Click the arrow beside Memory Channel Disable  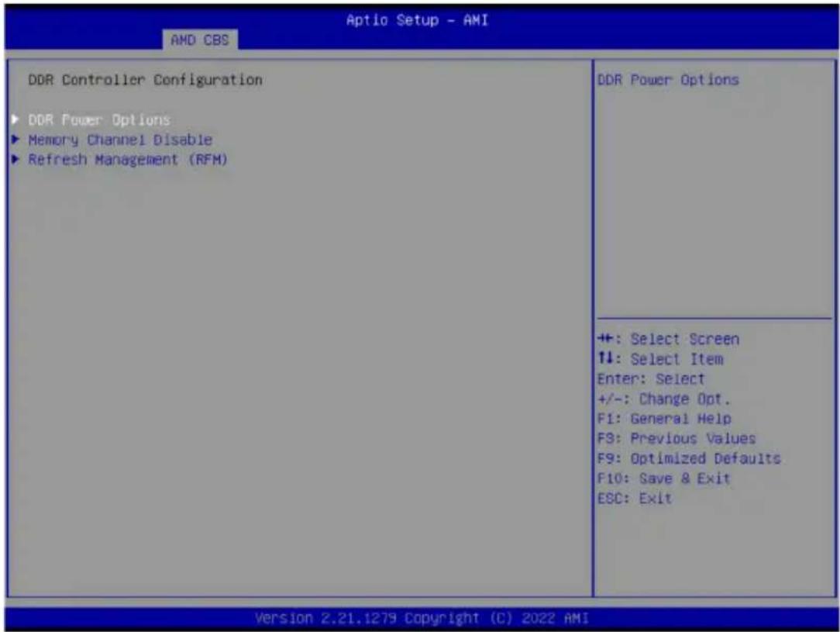point(15,140)
